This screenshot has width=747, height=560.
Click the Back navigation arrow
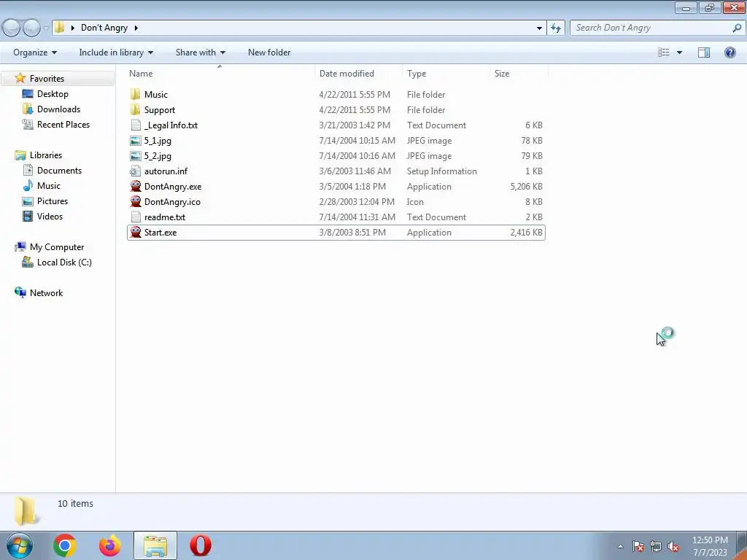[x=12, y=28]
